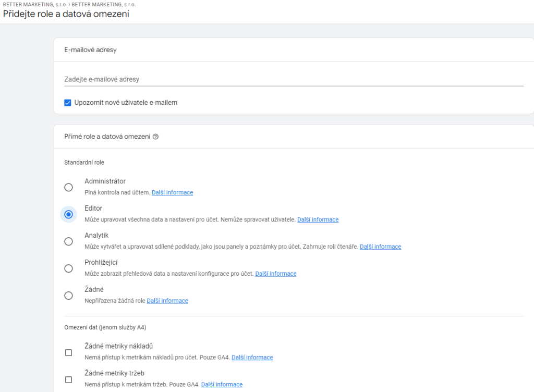
Task: Click first BETTER MARKETING breadcrumb item
Action: (35, 4)
